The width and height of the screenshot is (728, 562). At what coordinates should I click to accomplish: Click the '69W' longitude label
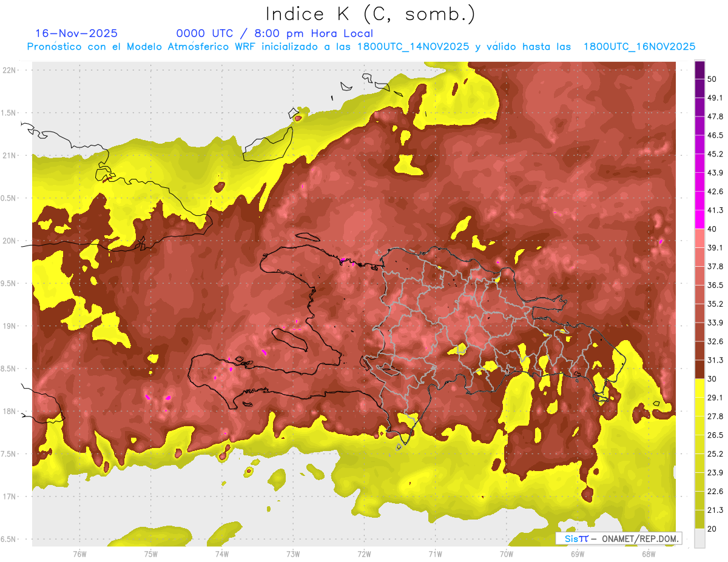coord(577,554)
